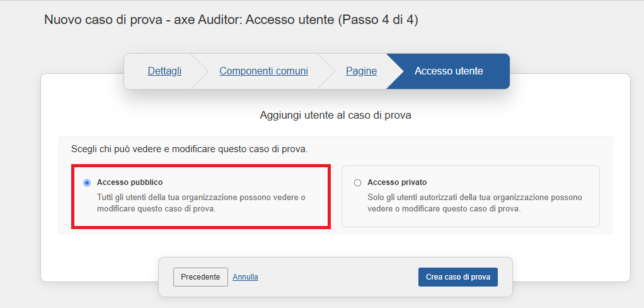Click the Precedente button
Image resolution: width=644 pixels, height=308 pixels.
[200, 277]
